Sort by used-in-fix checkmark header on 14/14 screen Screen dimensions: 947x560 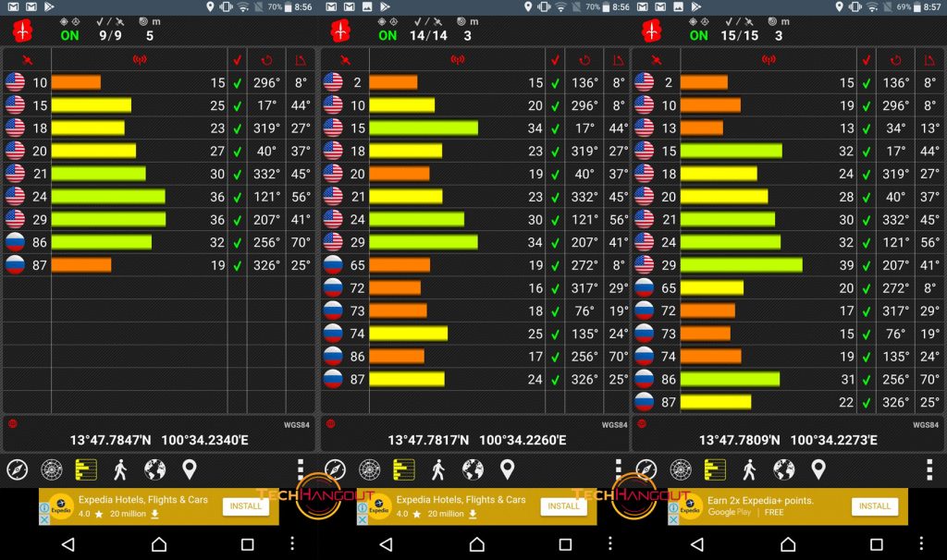click(555, 60)
